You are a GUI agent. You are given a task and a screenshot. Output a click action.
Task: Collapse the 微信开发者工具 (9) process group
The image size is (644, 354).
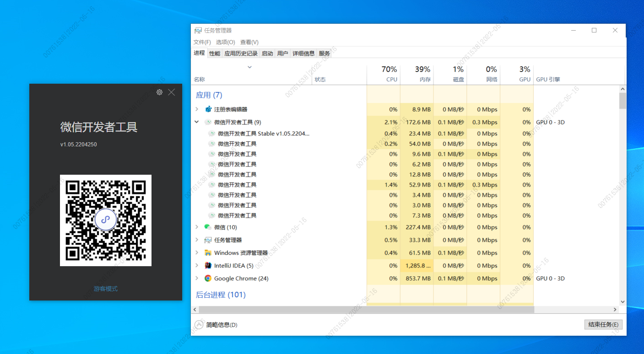pos(197,122)
